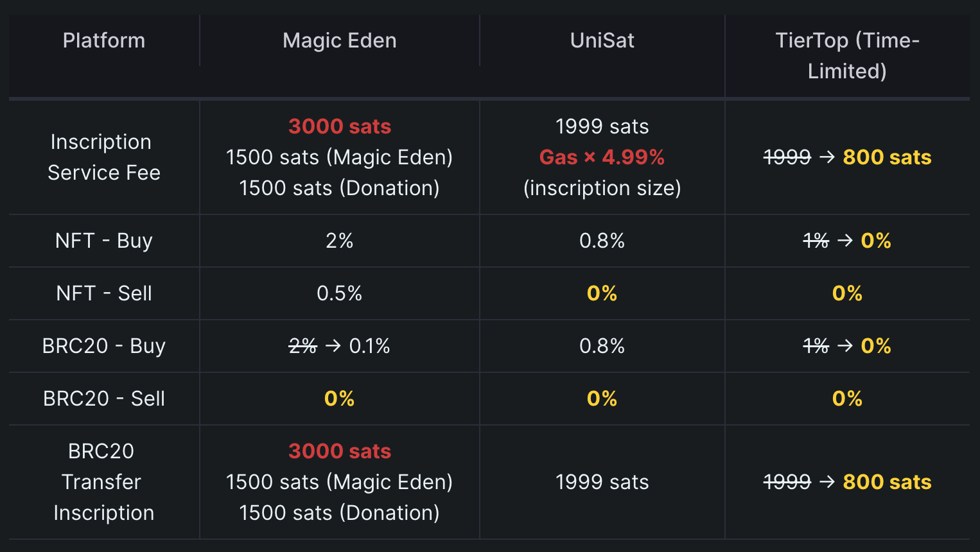
Task: Select the Magic Eden column header
Action: [x=339, y=40]
